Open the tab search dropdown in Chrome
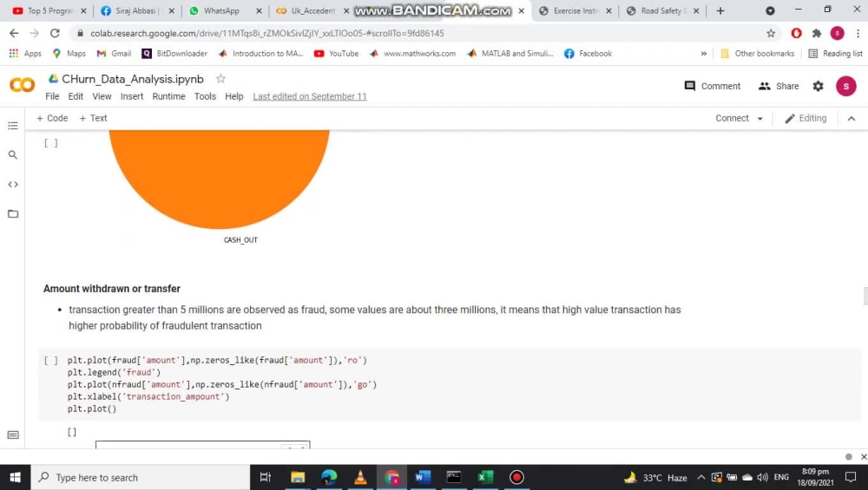 pos(770,10)
